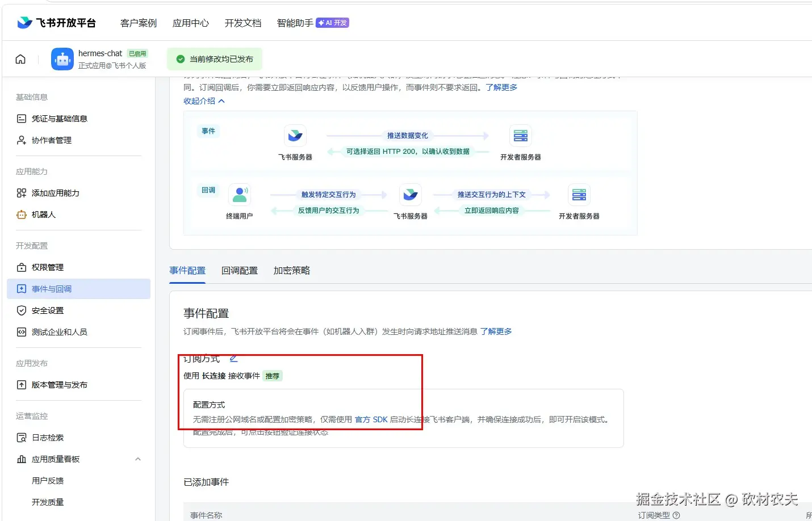This screenshot has width=812, height=521.
Task: Open 客户案例 in top navigation
Action: click(139, 23)
